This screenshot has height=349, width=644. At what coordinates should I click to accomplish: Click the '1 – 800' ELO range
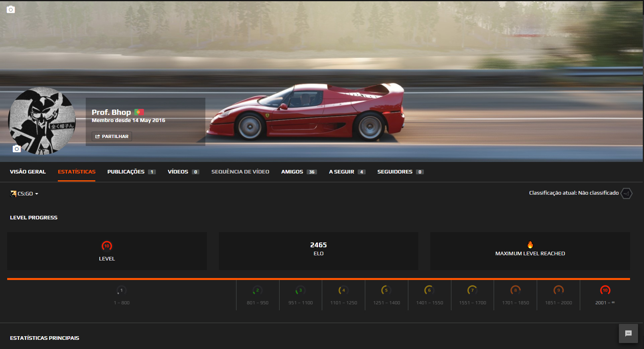point(122,303)
